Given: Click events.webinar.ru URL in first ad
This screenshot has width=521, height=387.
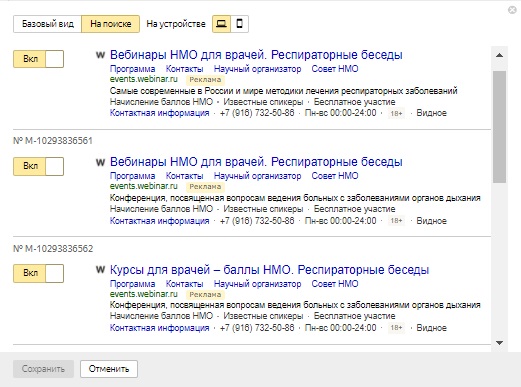Looking at the screenshot, I should pos(144,79).
